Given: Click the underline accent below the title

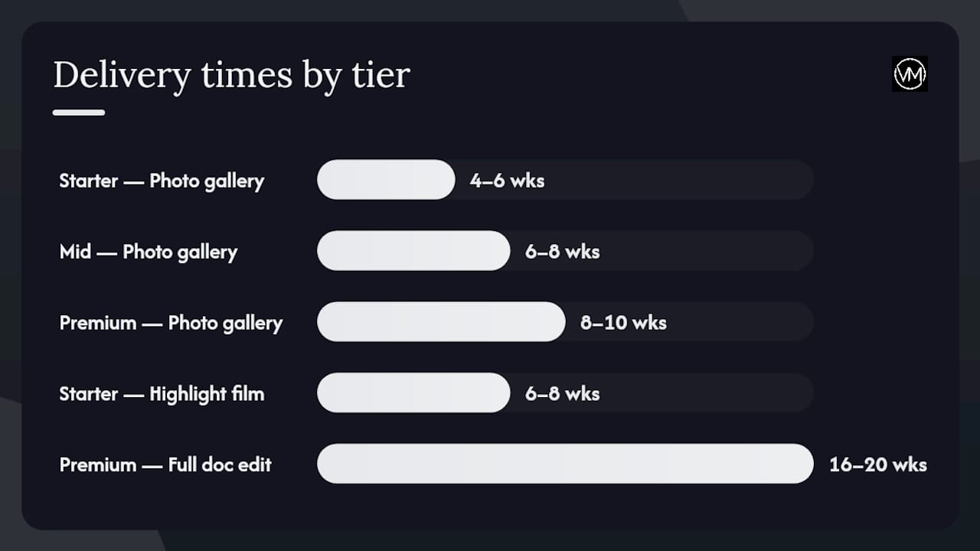Looking at the screenshot, I should (x=79, y=112).
